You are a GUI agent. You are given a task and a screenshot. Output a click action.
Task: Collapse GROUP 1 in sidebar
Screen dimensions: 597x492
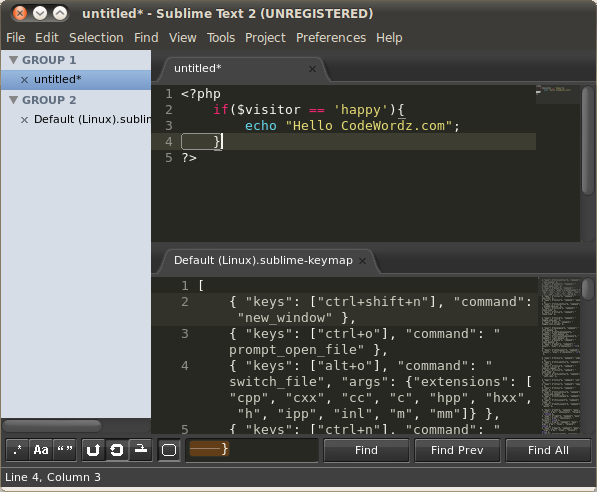[14, 60]
